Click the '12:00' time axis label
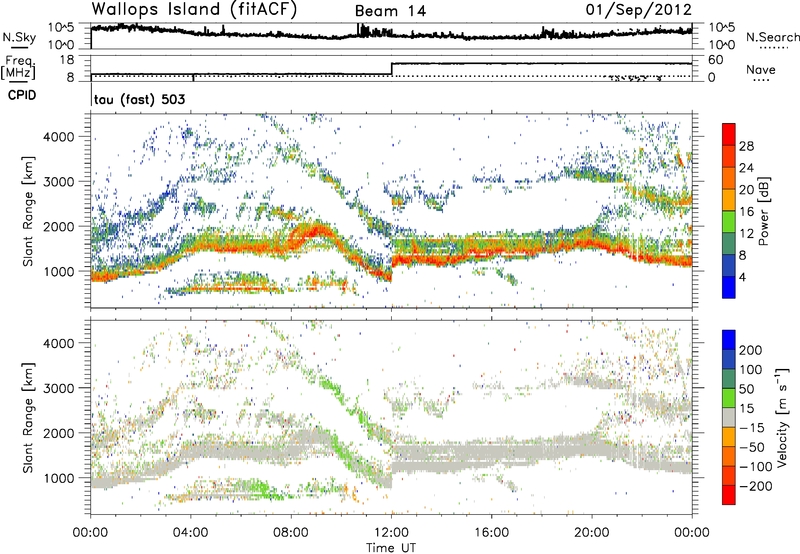This screenshot has height=554, width=800. pyautogui.click(x=392, y=533)
